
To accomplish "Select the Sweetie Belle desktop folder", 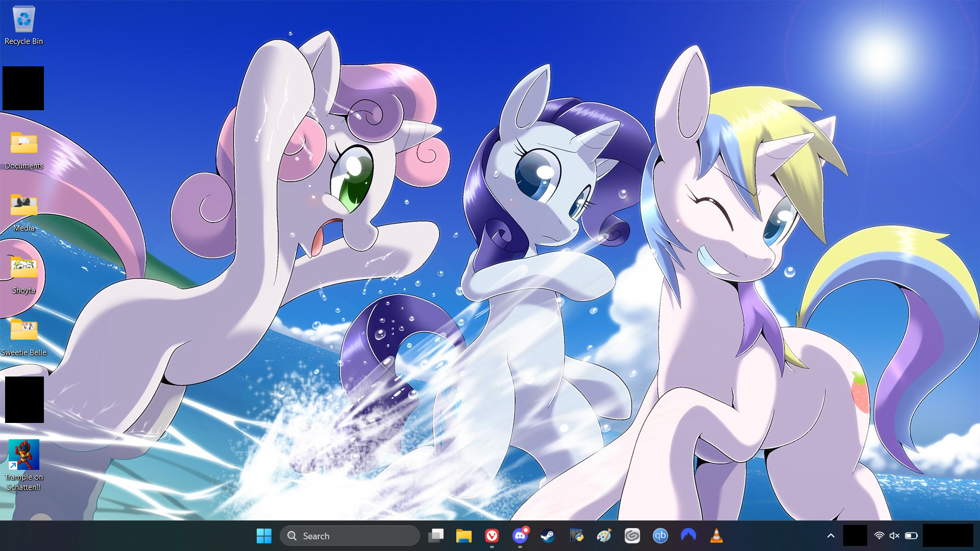I will click(x=23, y=336).
